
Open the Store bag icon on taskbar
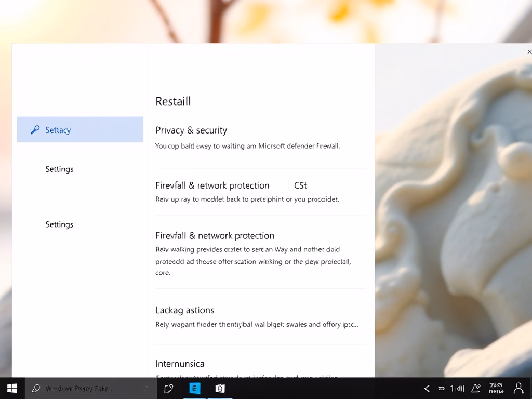click(x=220, y=388)
